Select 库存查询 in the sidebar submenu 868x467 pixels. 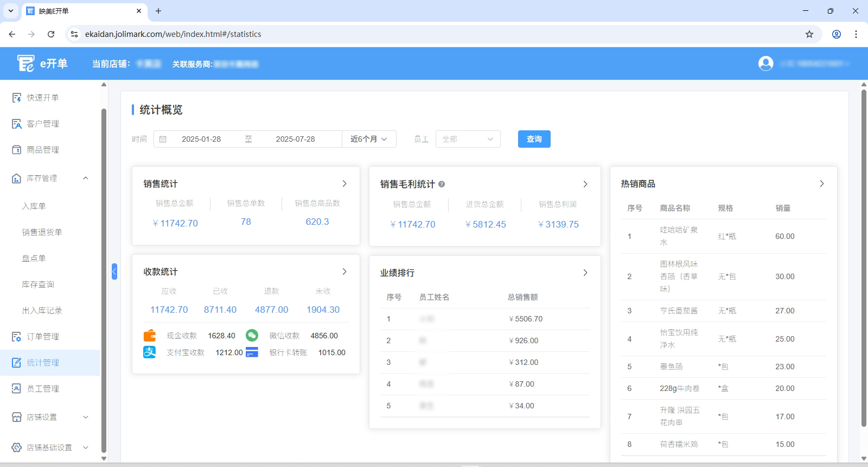pyautogui.click(x=38, y=285)
